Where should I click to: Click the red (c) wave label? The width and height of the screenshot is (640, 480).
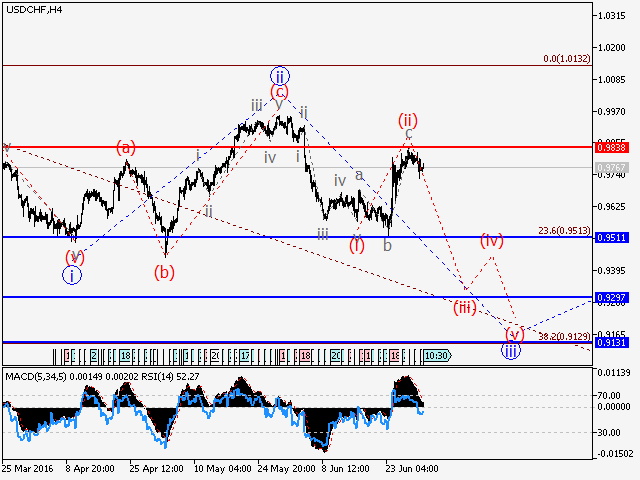[x=280, y=91]
